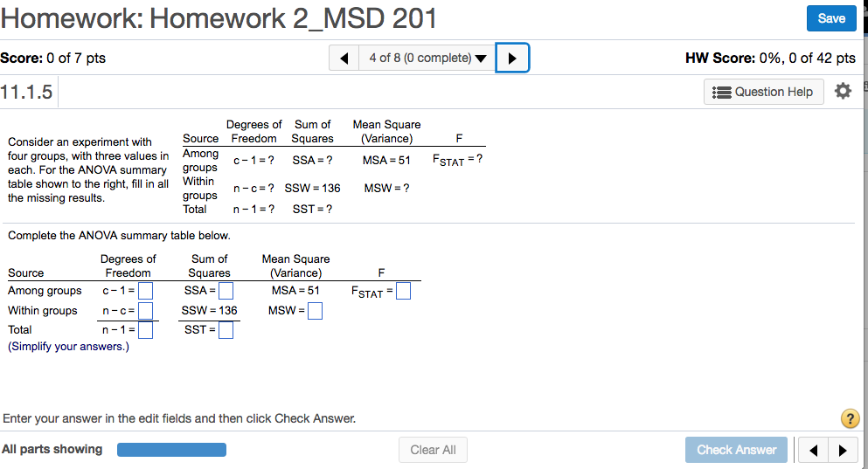This screenshot has width=868, height=469.
Task: Click the Save button
Action: tap(830, 18)
